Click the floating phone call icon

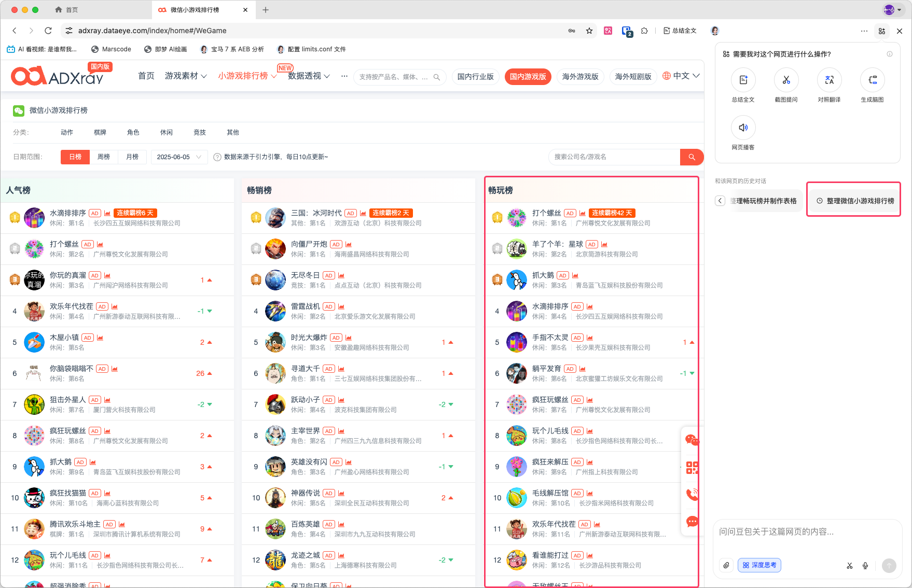pos(692,494)
